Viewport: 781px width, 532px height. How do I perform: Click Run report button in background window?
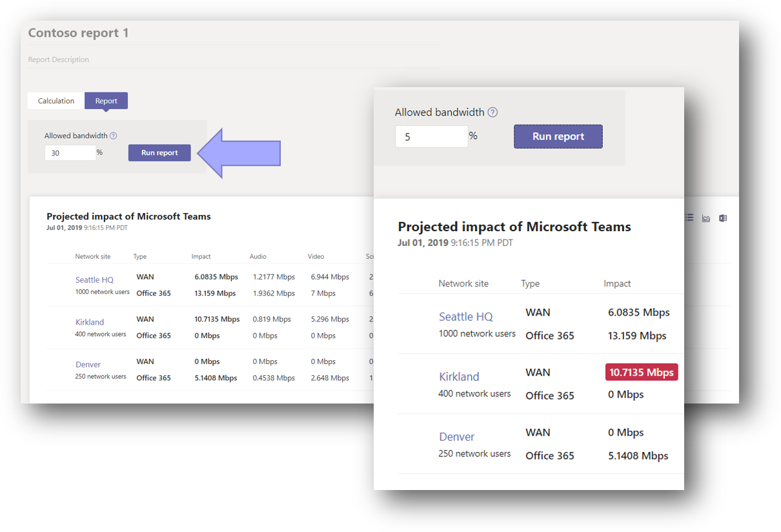click(x=159, y=153)
